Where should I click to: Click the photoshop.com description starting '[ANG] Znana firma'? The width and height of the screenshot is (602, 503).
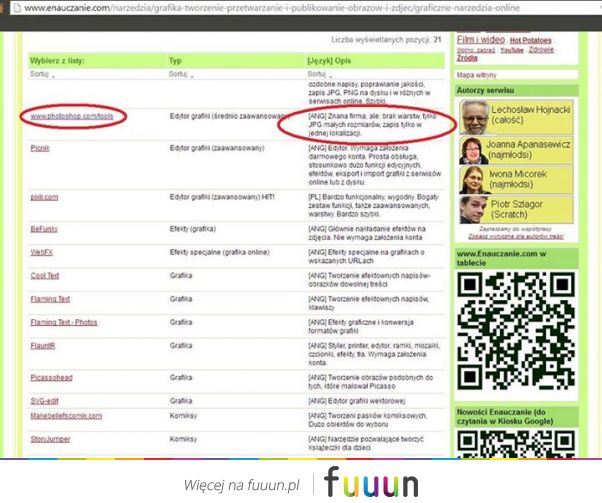[372, 125]
